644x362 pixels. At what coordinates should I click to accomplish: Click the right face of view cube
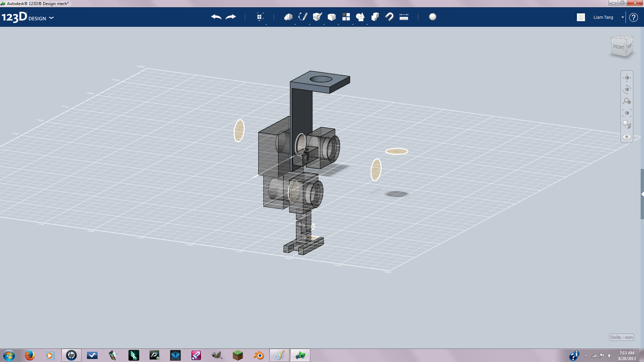click(630, 46)
